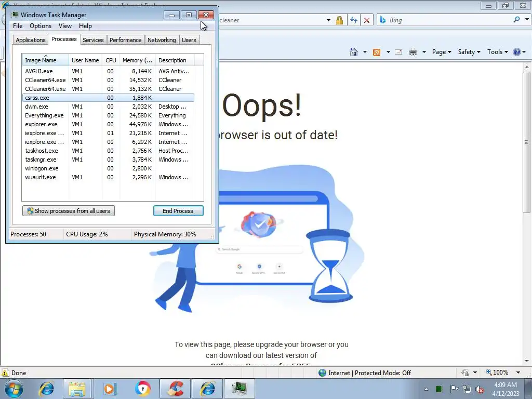This screenshot has width=532, height=399.
Task: Click the Print icon in IE toolbar
Action: [413, 52]
